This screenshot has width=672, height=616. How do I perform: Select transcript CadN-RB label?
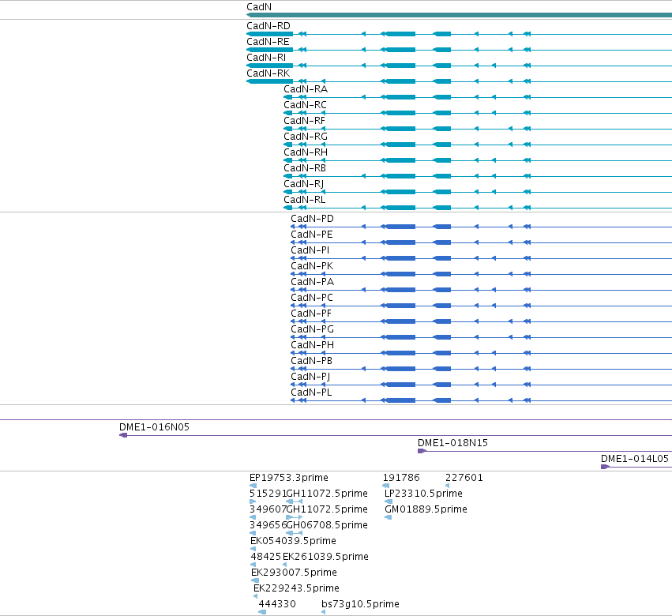click(x=305, y=168)
